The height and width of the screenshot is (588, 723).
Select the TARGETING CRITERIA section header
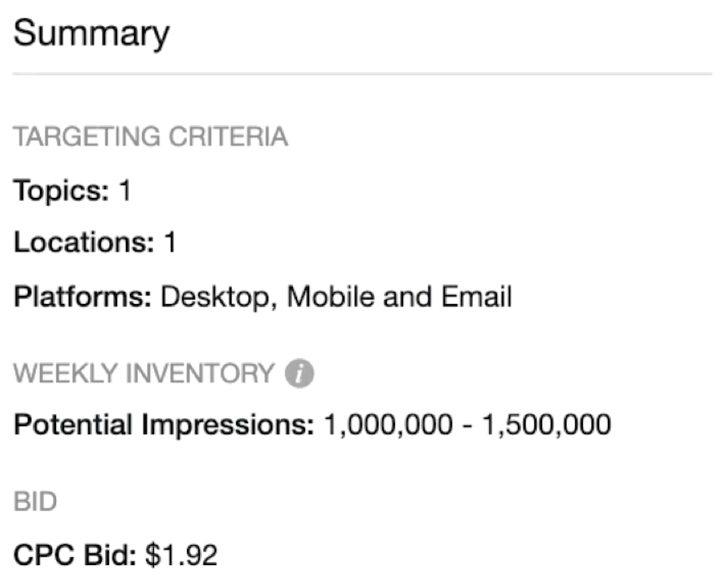click(150, 136)
